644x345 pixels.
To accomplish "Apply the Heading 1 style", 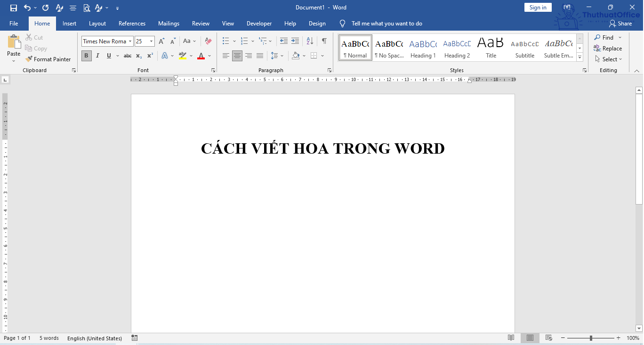I will point(423,47).
